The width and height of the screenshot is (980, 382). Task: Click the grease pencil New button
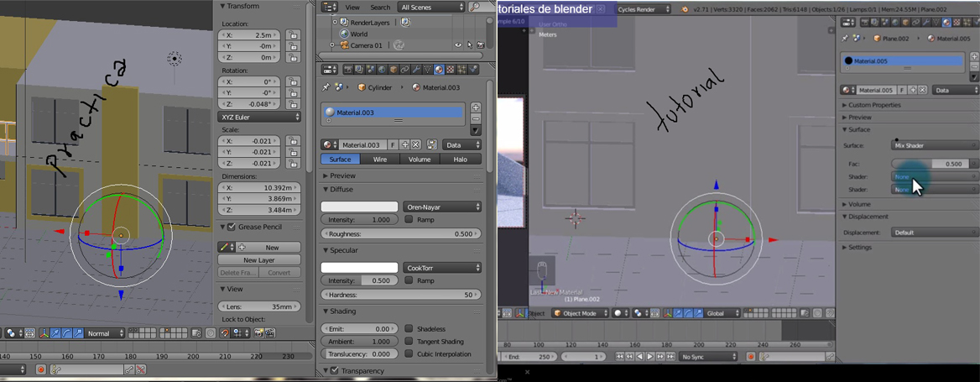point(272,247)
